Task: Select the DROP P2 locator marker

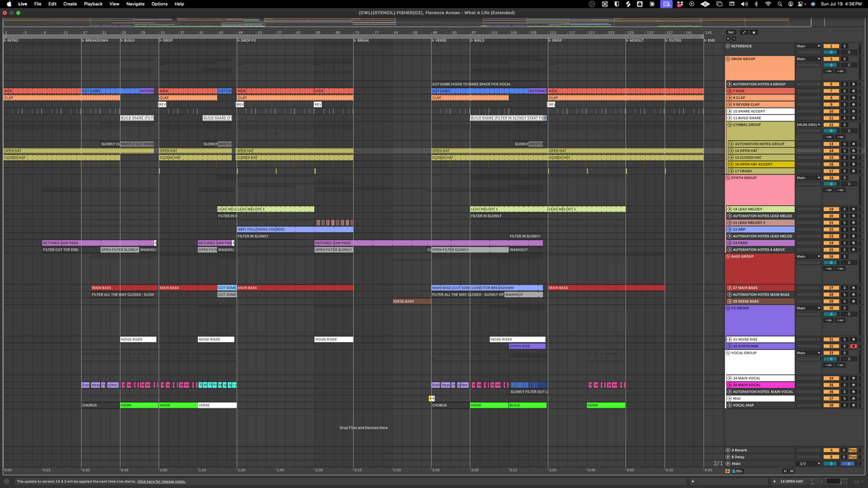Action: point(248,40)
